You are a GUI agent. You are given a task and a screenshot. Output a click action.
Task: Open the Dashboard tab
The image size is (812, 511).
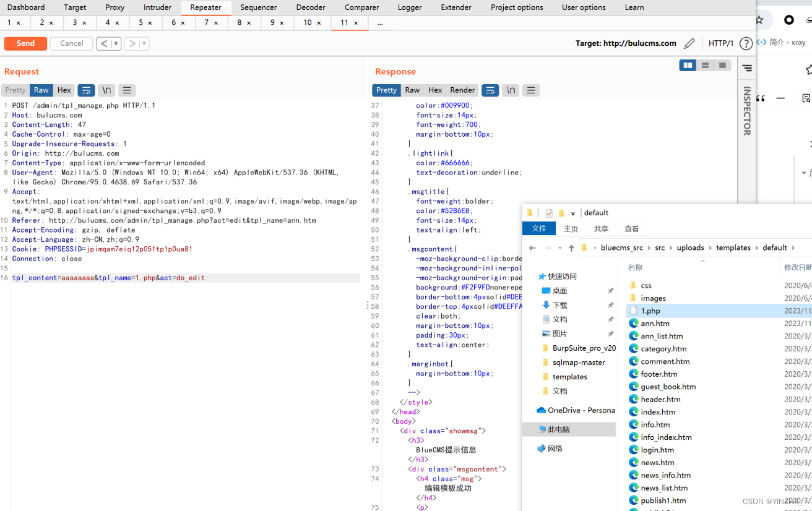tap(26, 7)
